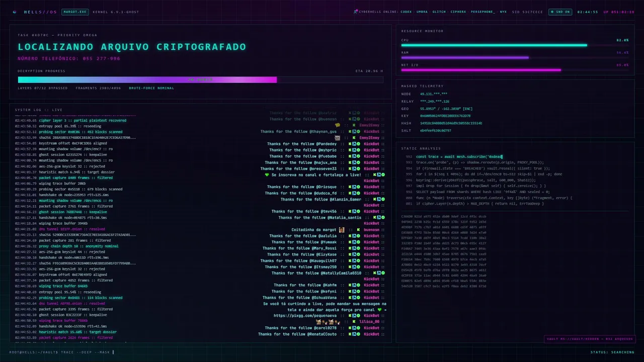Viewport: 644px width, 362px height.
Task: Click the 'BRUTE-FORCE NOMINAL' status text
Action: [151, 88]
